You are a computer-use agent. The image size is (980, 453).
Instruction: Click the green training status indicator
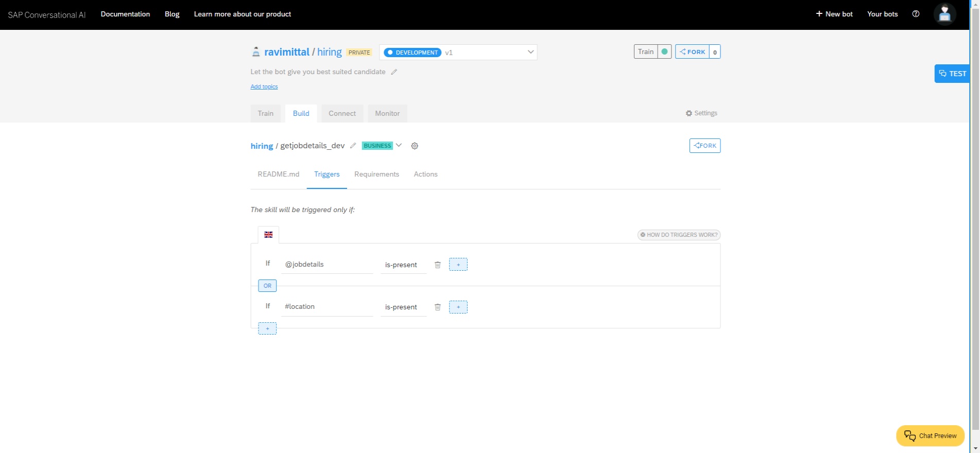tap(664, 52)
